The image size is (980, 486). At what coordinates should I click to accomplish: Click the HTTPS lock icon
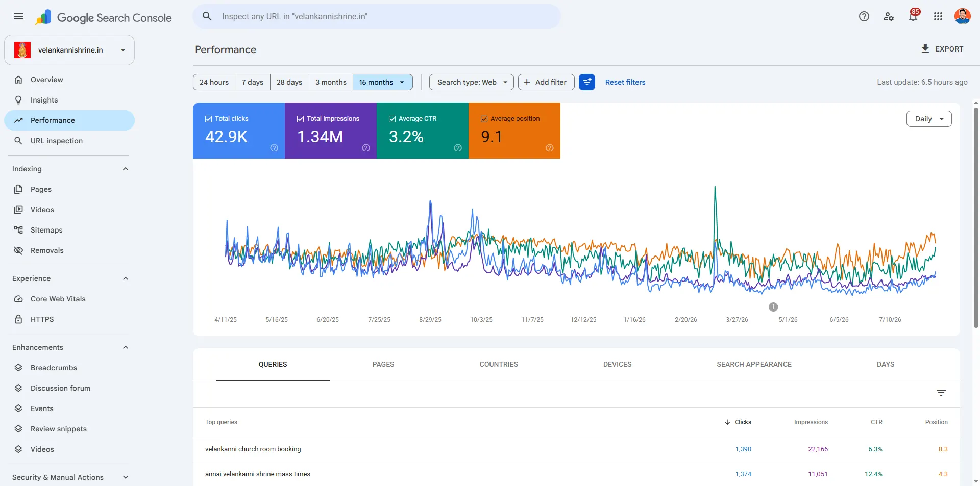click(18, 319)
